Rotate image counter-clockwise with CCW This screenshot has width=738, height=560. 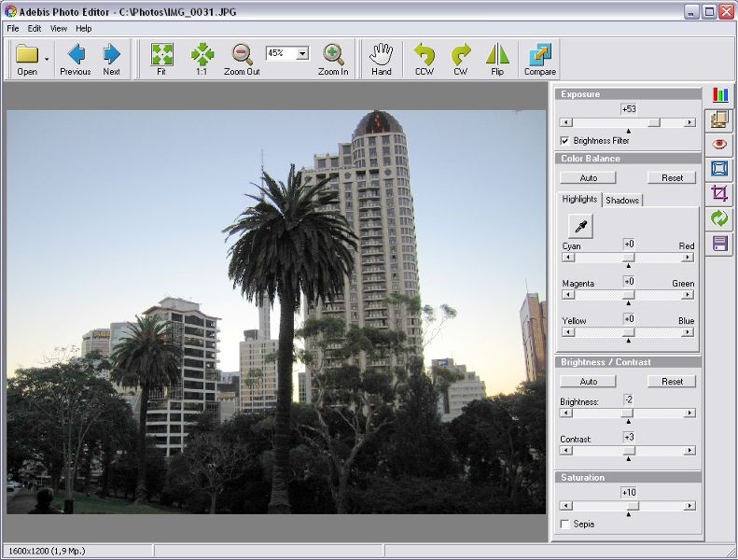(425, 60)
